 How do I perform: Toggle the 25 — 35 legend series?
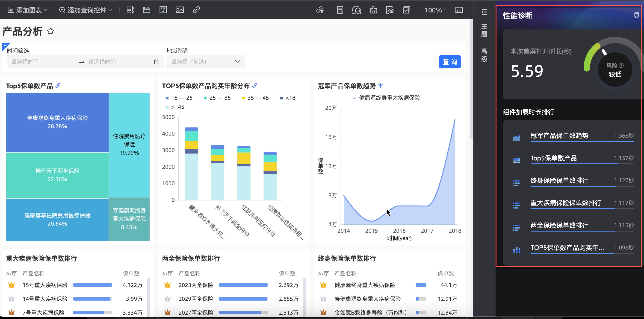click(x=217, y=98)
